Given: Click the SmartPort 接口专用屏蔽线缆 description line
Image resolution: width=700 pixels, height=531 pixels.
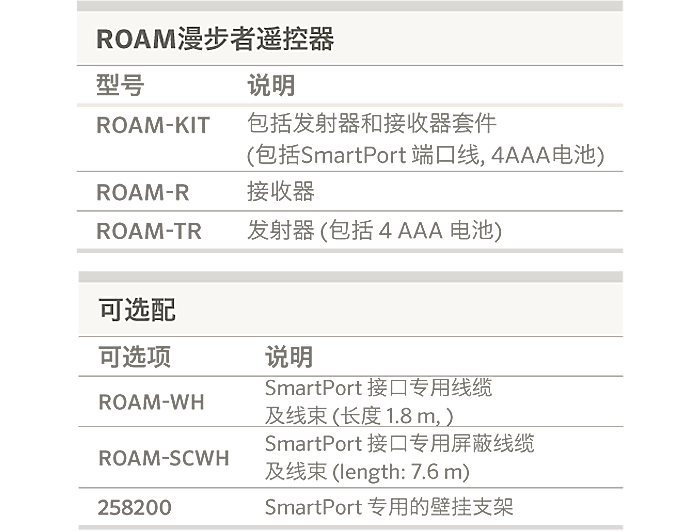Looking at the screenshot, I should [399, 444].
